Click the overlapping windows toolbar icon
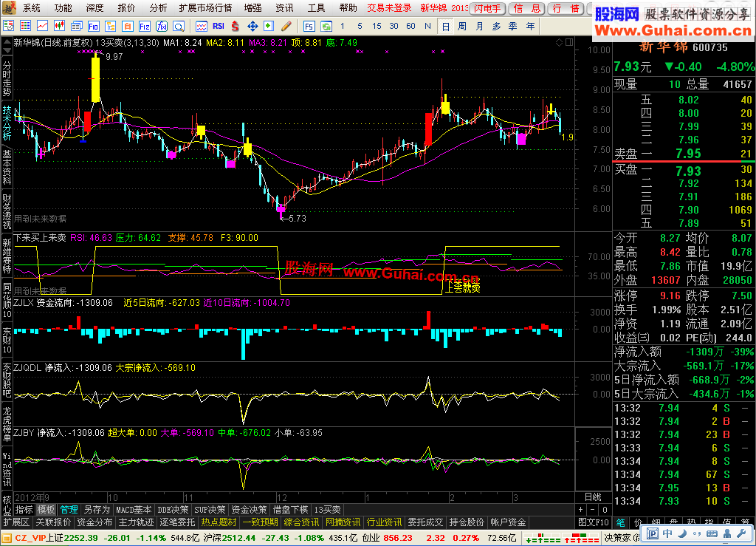The image size is (756, 546). [x=76, y=26]
